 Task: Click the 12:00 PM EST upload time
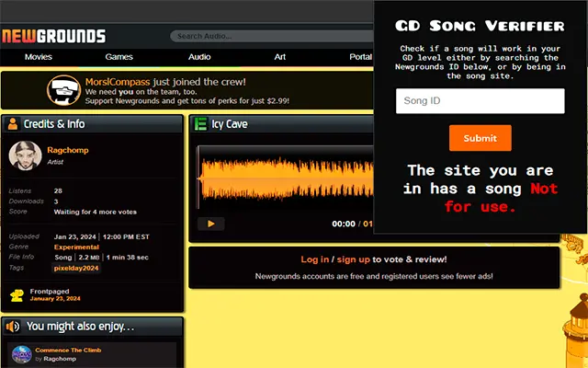(x=126, y=237)
